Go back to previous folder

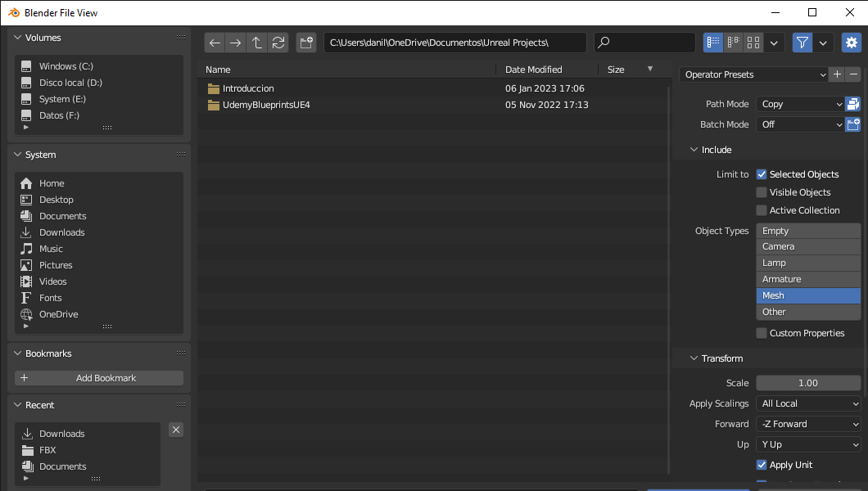(x=215, y=43)
